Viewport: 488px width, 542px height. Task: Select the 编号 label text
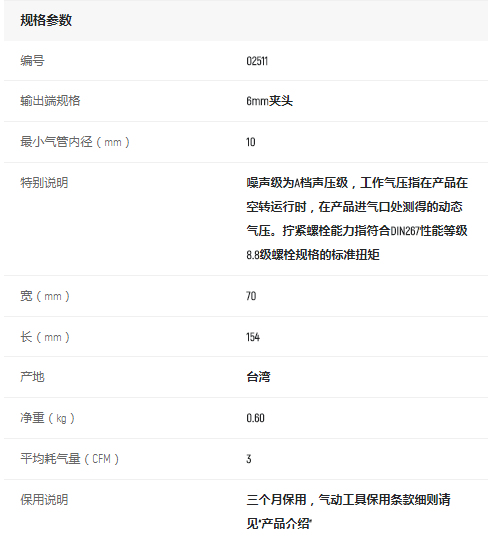click(32, 61)
